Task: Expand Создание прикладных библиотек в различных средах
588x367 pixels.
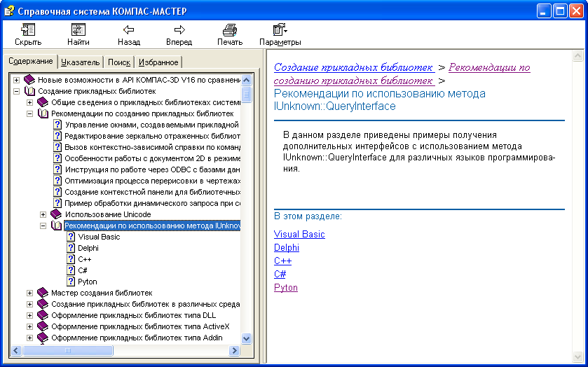Action: click(x=30, y=304)
